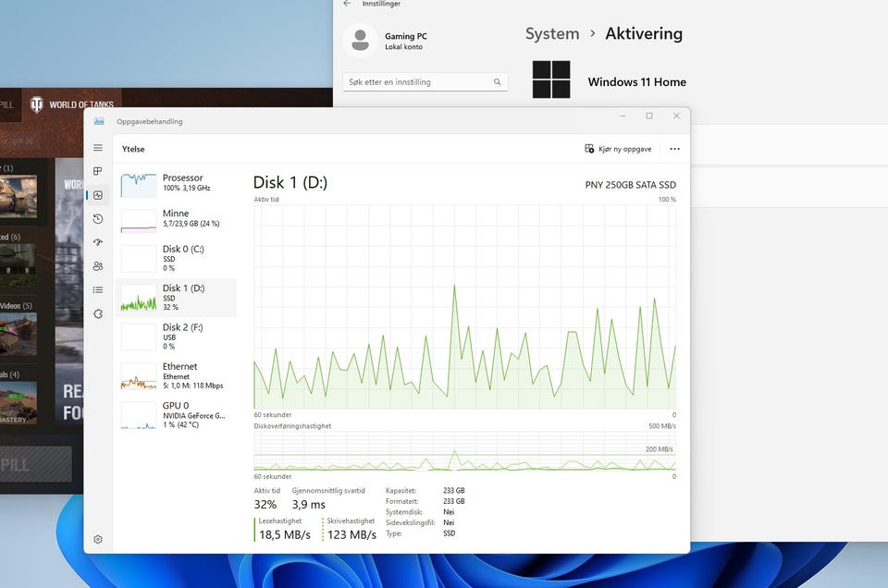Open Services page in Task Manager sidebar
The image size is (888, 588).
point(98,313)
